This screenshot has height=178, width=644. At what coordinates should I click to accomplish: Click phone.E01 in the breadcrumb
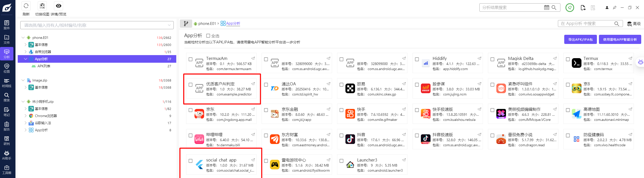(x=207, y=24)
